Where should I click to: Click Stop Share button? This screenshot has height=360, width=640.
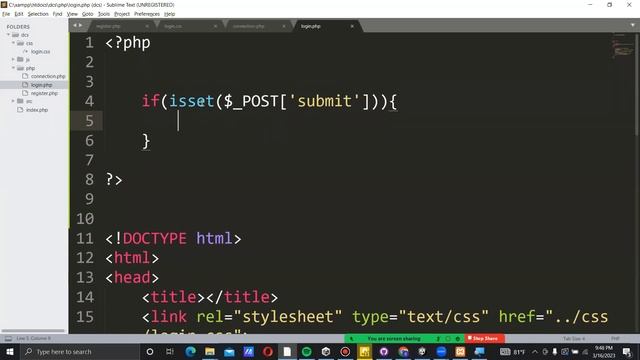pyautogui.click(x=484, y=338)
